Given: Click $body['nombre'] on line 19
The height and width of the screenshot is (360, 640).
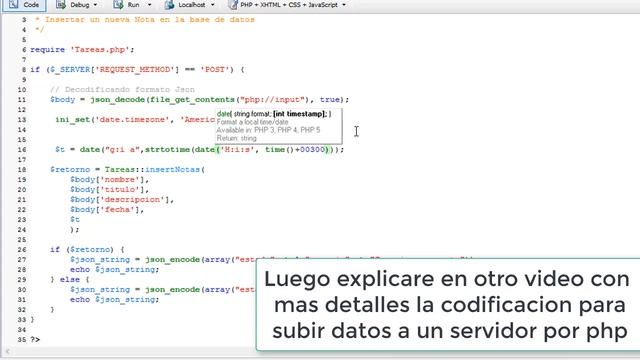Looking at the screenshot, I should 109,180.
